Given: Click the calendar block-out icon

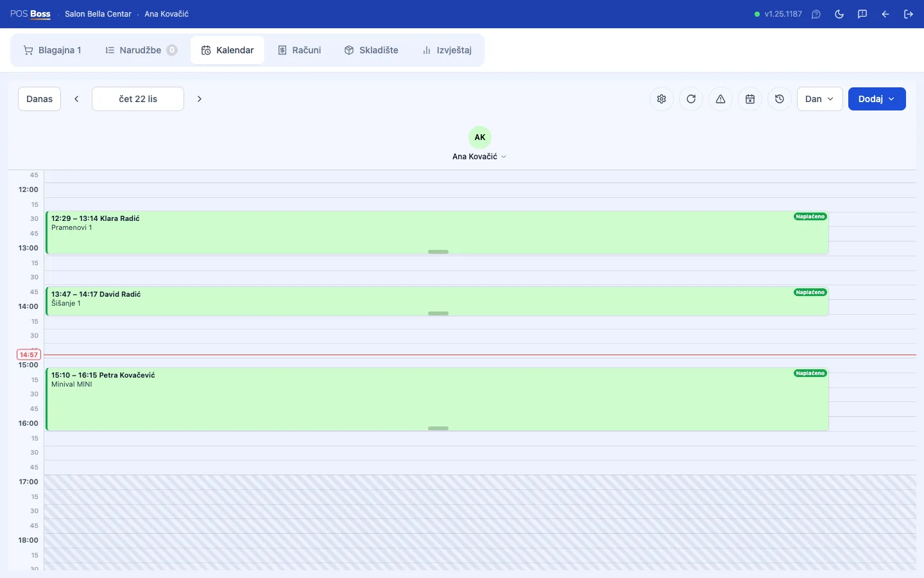Looking at the screenshot, I should [x=750, y=99].
